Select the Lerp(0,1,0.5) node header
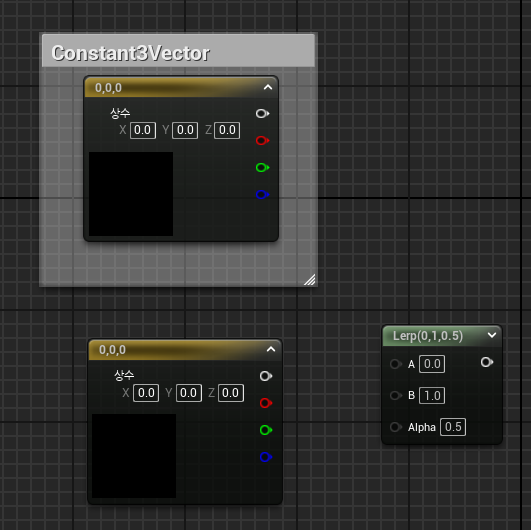 [442, 336]
